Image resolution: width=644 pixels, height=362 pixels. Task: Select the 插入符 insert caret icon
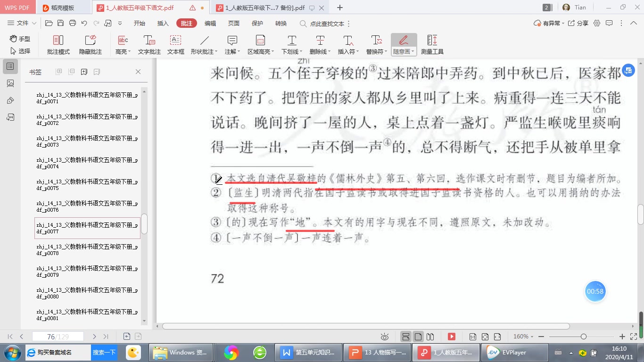click(x=348, y=40)
